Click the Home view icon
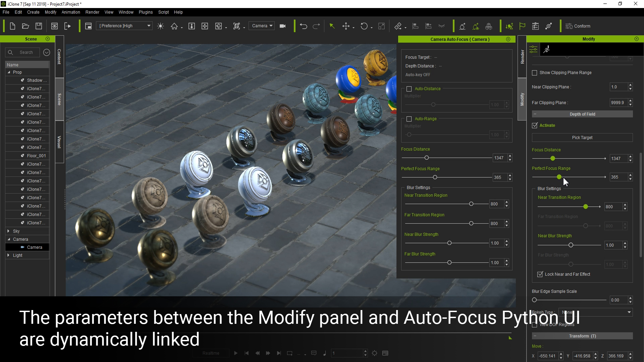Viewport: 644px width, 362px height. click(174, 26)
